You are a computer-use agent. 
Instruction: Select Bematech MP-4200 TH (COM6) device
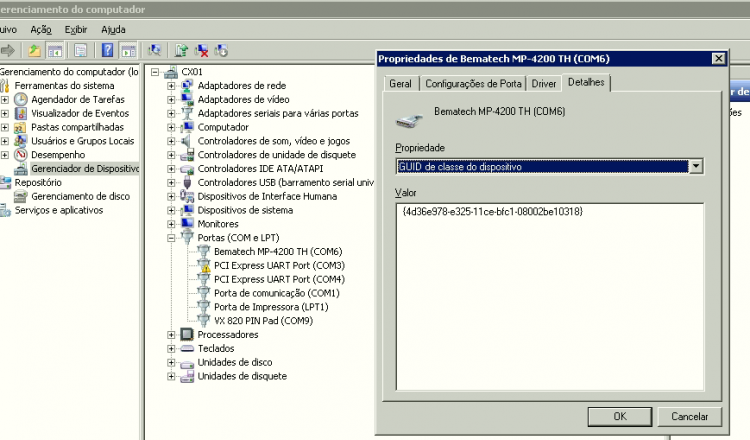pyautogui.click(x=278, y=252)
